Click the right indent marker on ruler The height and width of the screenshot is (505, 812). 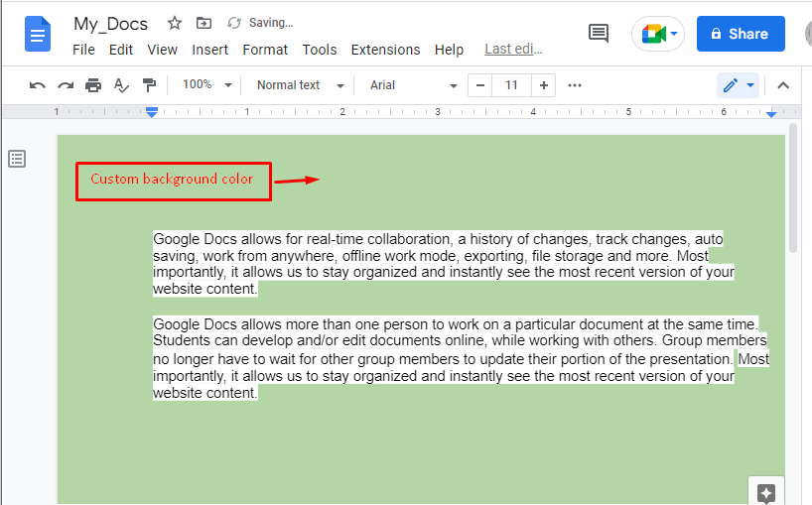pos(771,113)
